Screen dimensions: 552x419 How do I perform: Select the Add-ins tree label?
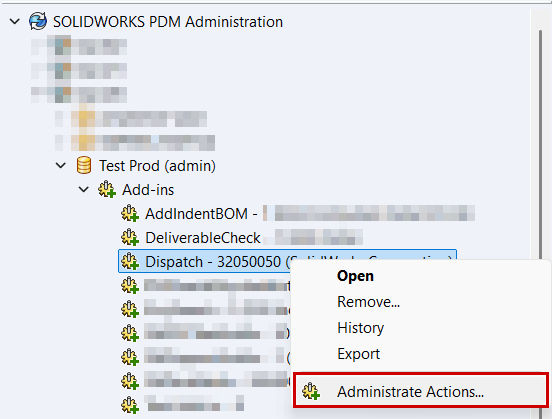click(x=148, y=190)
